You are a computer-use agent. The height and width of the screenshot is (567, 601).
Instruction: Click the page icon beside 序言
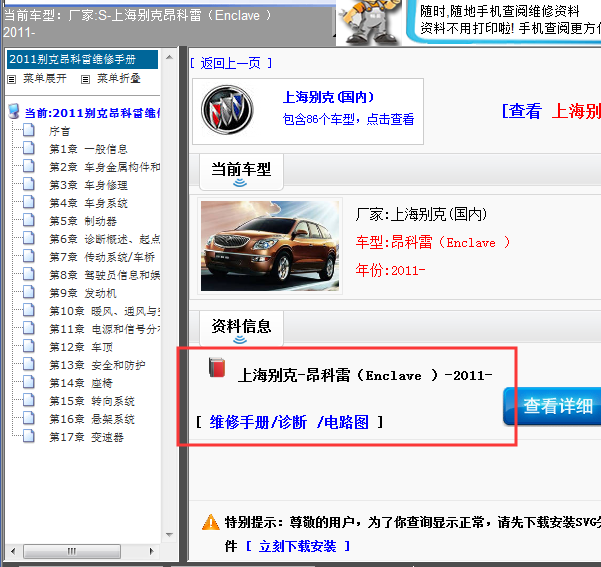29,130
